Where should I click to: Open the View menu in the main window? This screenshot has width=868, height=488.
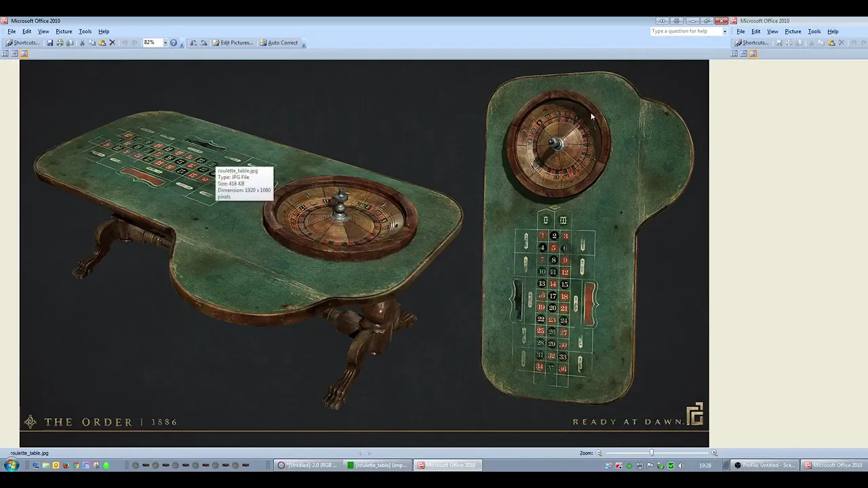click(43, 31)
